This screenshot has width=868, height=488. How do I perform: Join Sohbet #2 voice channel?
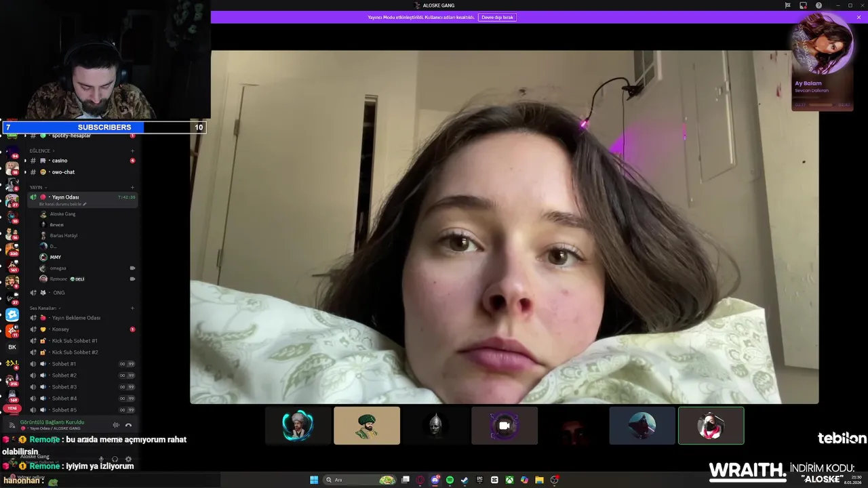point(82,375)
